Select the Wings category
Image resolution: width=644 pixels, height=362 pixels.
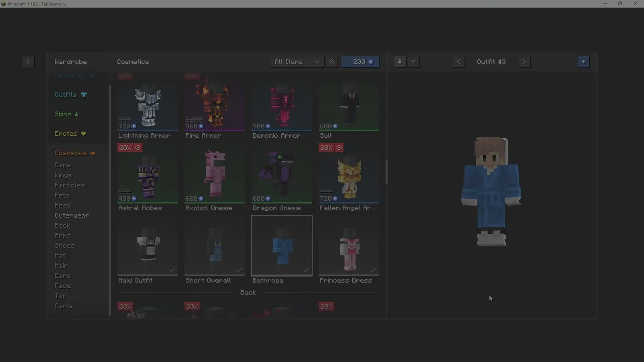coord(63,175)
